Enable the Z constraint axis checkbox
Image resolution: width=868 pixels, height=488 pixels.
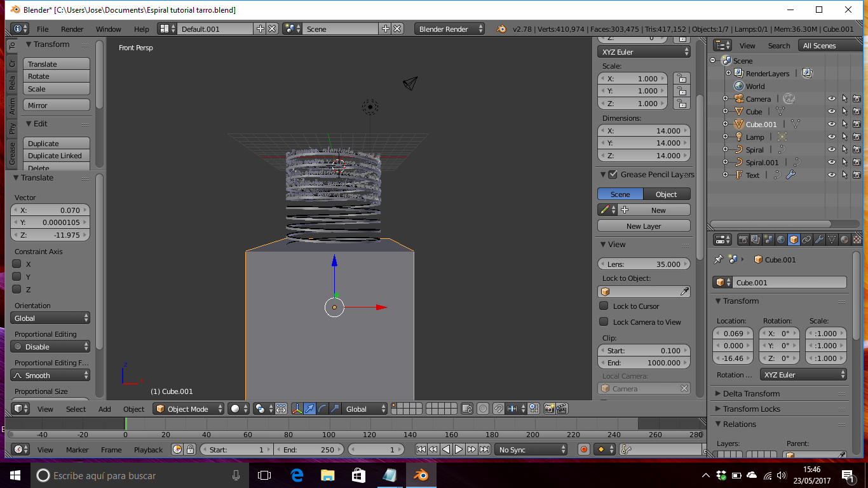[x=17, y=289]
